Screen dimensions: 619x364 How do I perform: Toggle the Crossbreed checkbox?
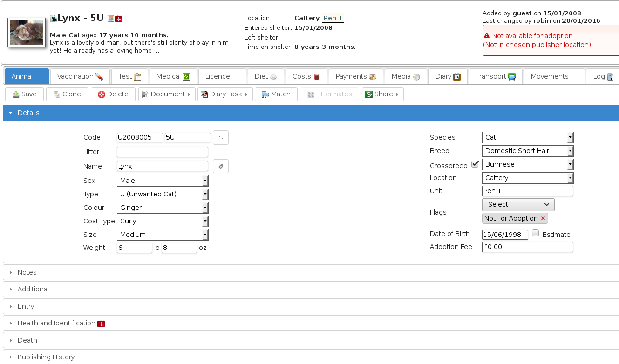tap(475, 164)
